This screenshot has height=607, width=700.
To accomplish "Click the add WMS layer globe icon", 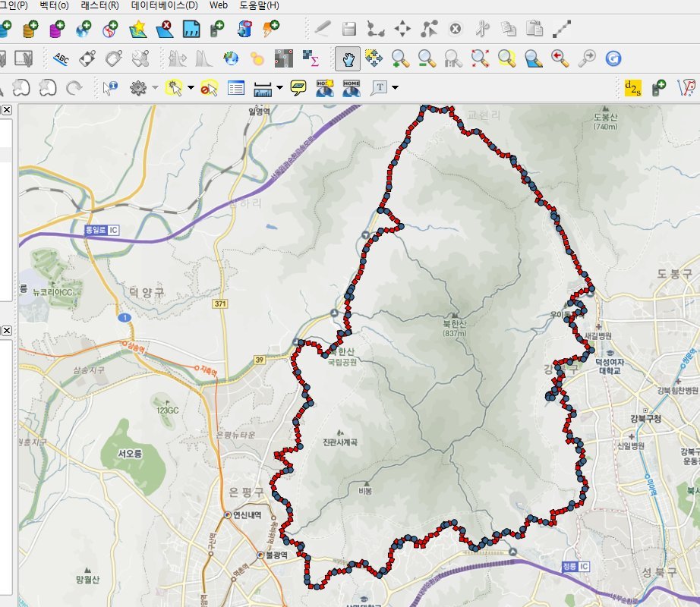I will tap(84, 29).
